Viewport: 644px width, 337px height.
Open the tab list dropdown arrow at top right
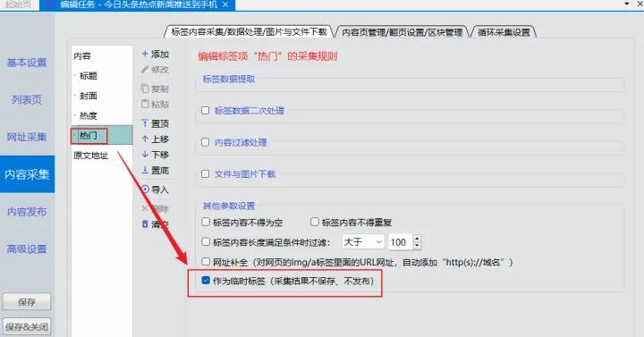(x=627, y=4)
